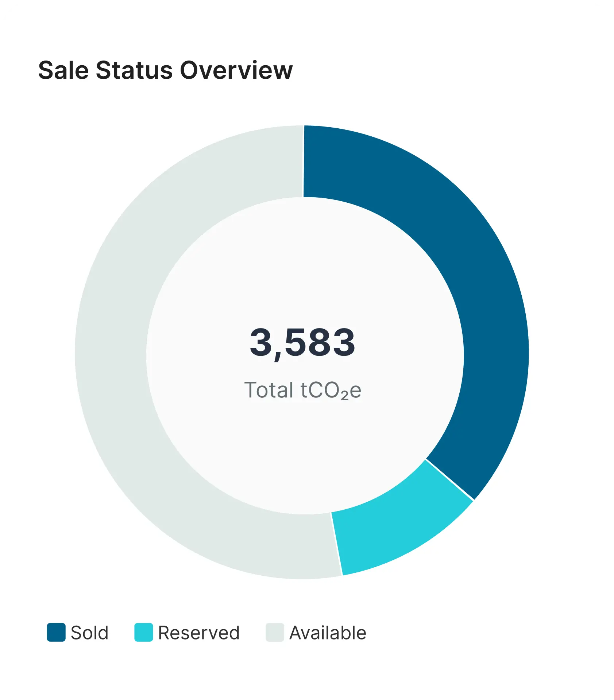This screenshot has width=614, height=700.
Task: Click the subscript 2 in tCO₂e
Action: tap(345, 397)
